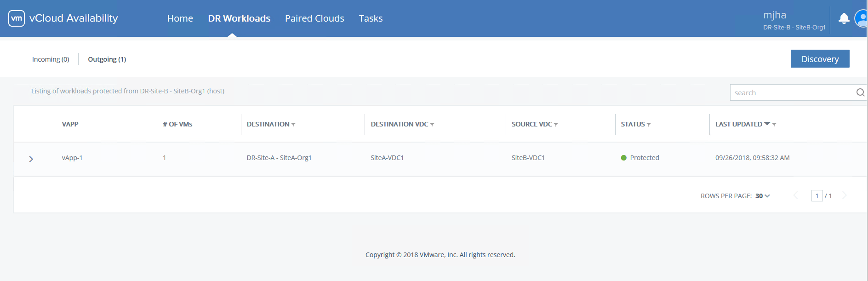Click the Discovery button
868x281 pixels.
[x=820, y=59]
